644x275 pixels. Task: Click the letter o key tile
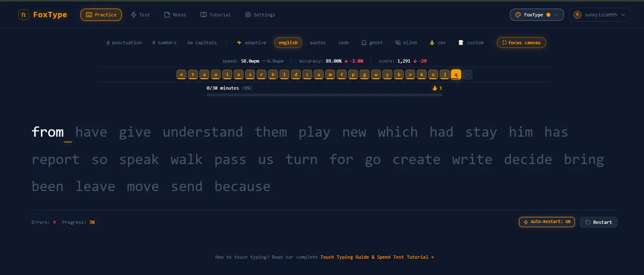pos(216,74)
